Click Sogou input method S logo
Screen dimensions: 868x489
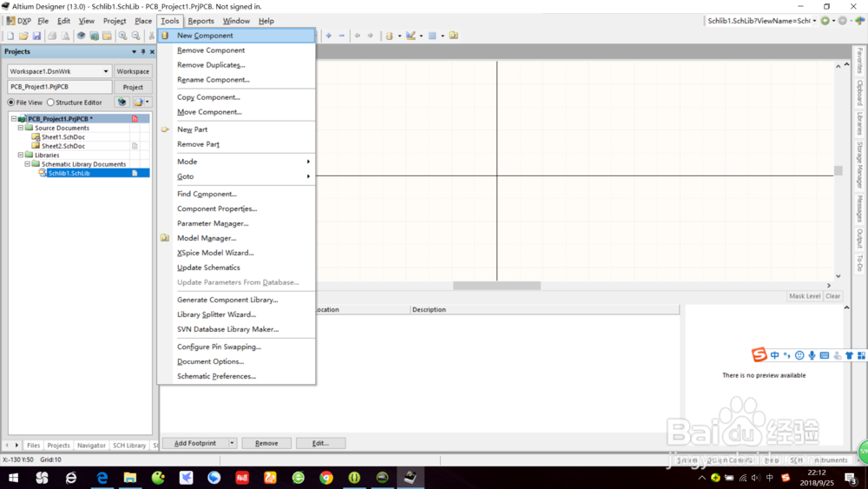pyautogui.click(x=759, y=355)
